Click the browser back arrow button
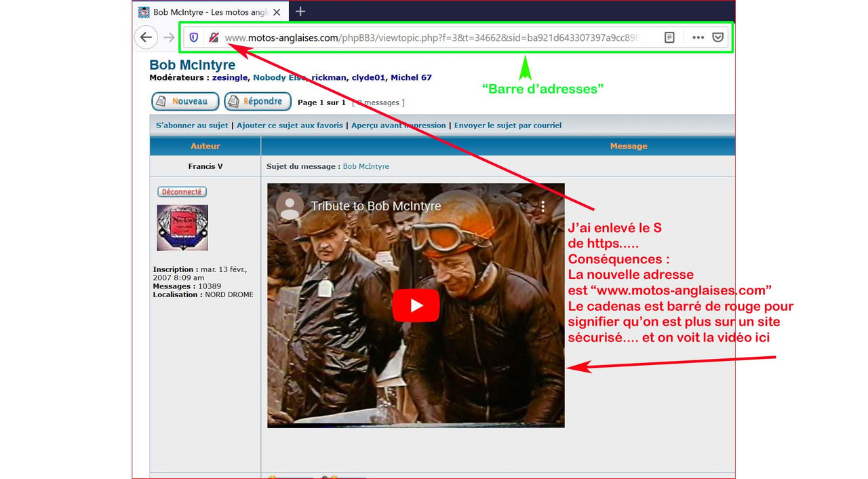868x479 pixels. pyautogui.click(x=146, y=37)
